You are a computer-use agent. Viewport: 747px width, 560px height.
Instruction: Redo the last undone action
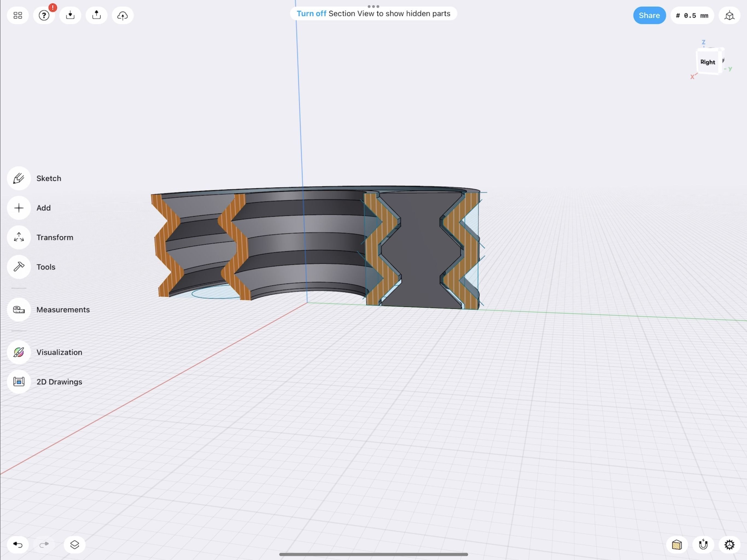(44, 544)
